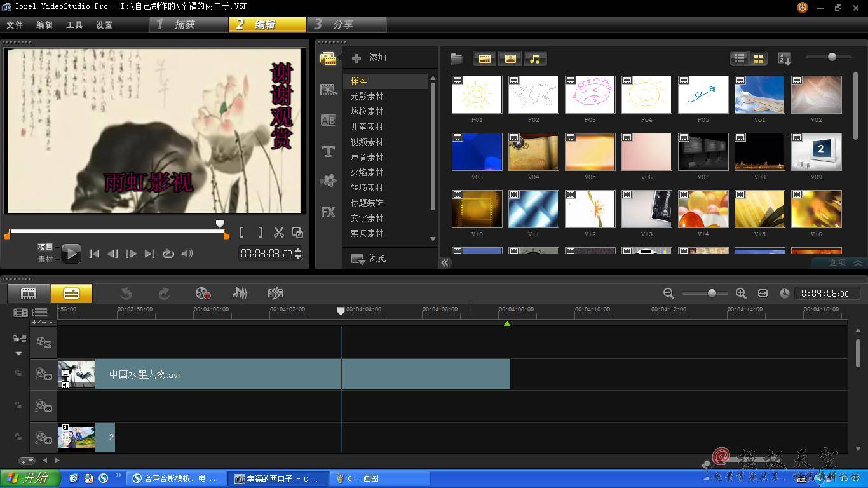This screenshot has width=868, height=488.
Task: Zoom out the timeline
Action: coord(668,294)
